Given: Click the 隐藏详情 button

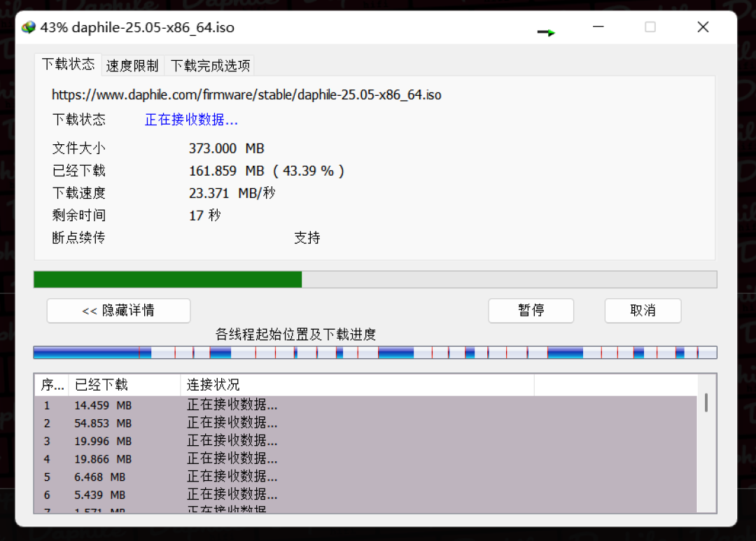Looking at the screenshot, I should point(118,311).
